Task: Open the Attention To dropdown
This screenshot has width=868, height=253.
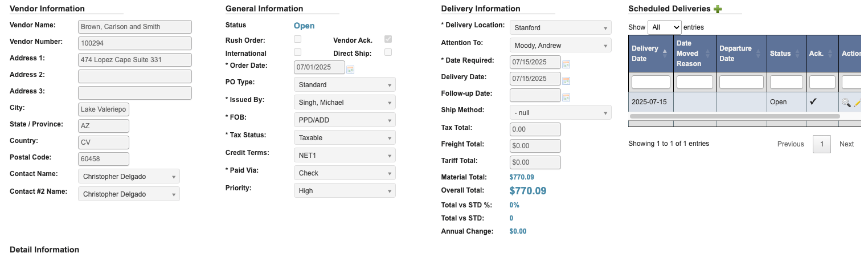Action: coord(560,46)
